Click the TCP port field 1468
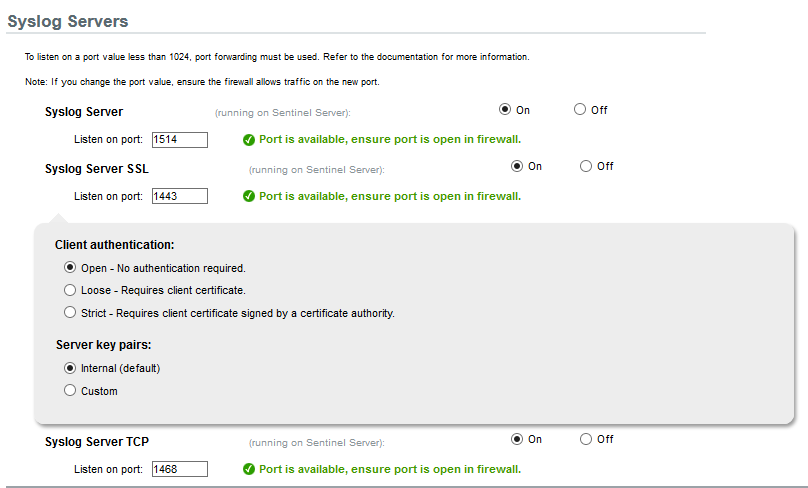The image size is (808, 488). point(179,469)
